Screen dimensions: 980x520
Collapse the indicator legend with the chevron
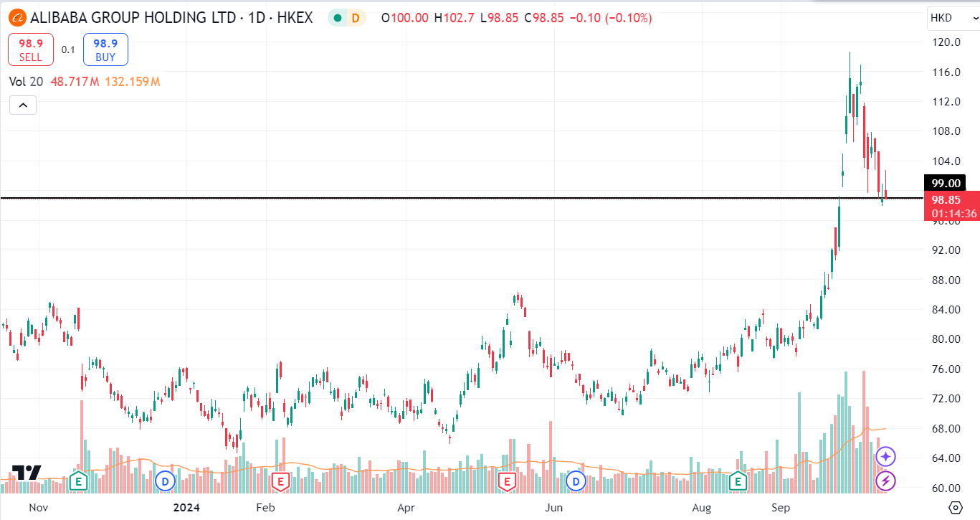(x=23, y=105)
